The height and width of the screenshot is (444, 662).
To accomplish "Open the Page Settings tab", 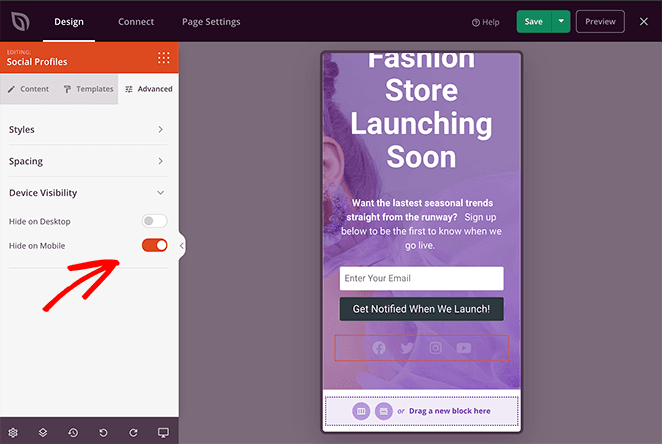I will coord(210,21).
